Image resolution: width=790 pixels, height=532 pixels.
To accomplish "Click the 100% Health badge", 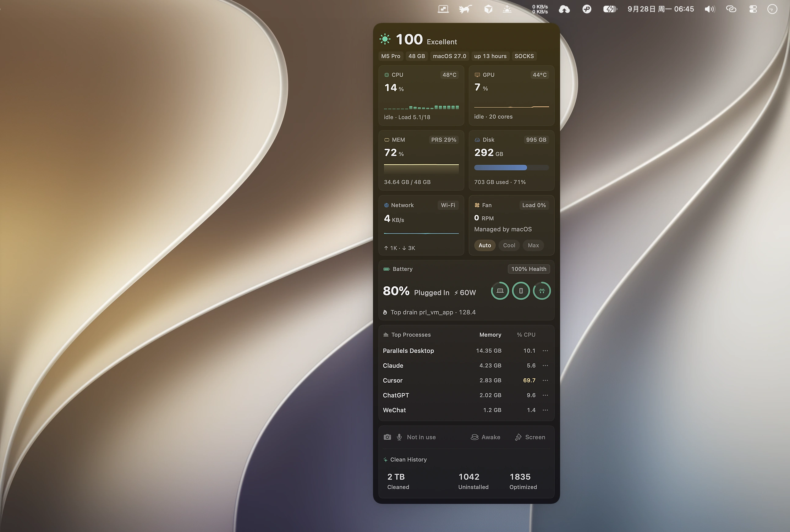I will coord(529,269).
